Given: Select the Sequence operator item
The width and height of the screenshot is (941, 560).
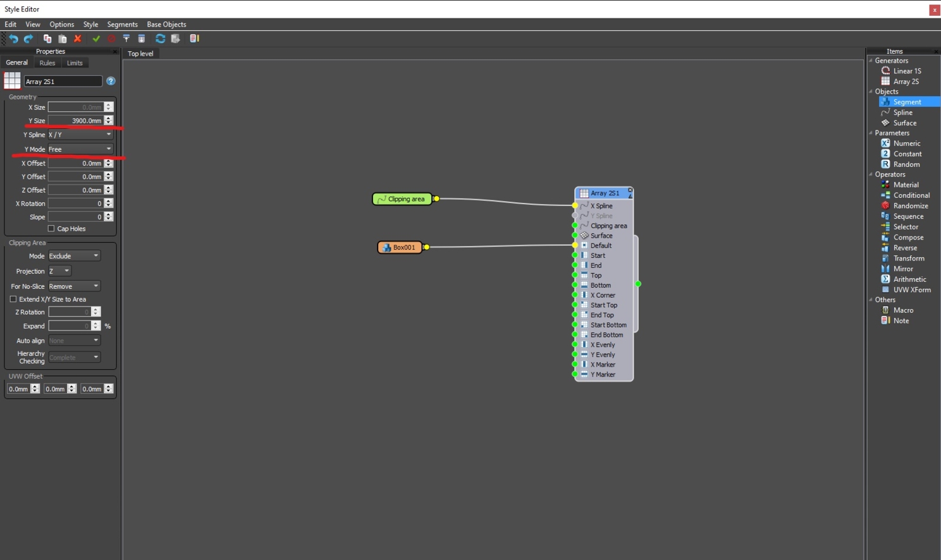Looking at the screenshot, I should pos(908,216).
